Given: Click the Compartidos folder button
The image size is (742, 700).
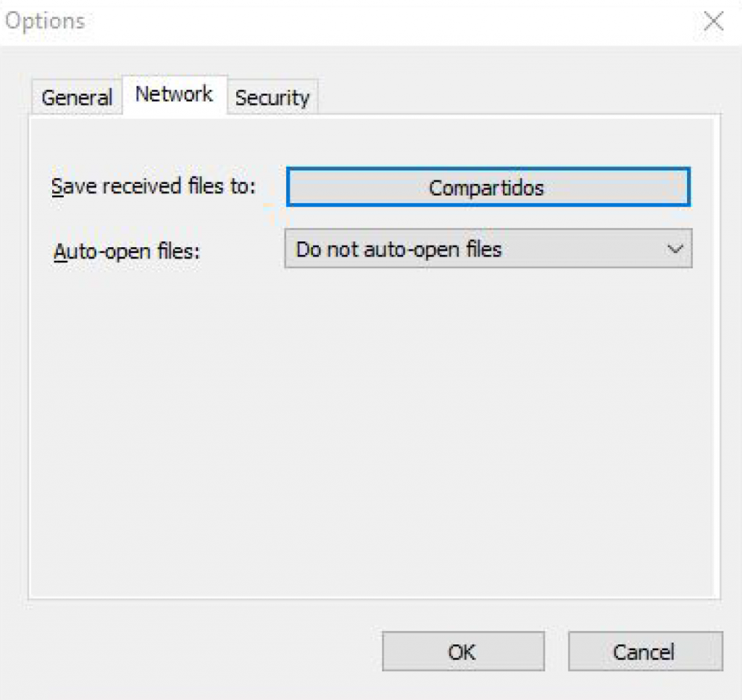Looking at the screenshot, I should pyautogui.click(x=488, y=188).
